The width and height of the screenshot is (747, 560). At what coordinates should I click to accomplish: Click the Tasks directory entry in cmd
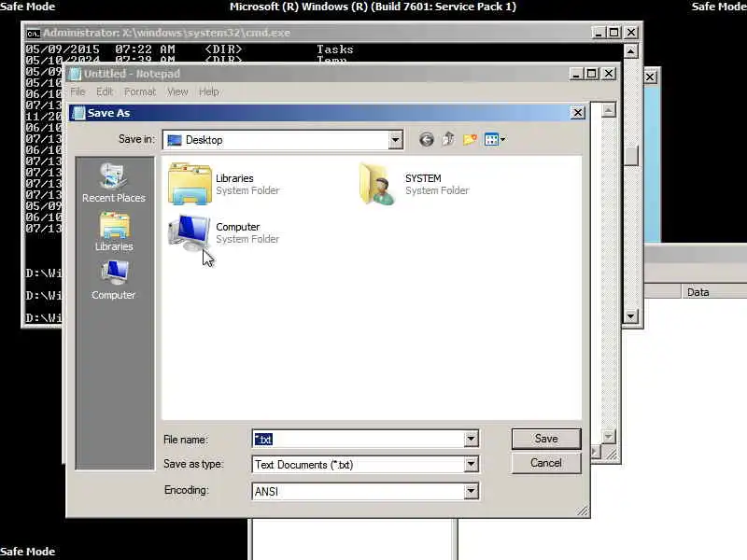coord(335,49)
